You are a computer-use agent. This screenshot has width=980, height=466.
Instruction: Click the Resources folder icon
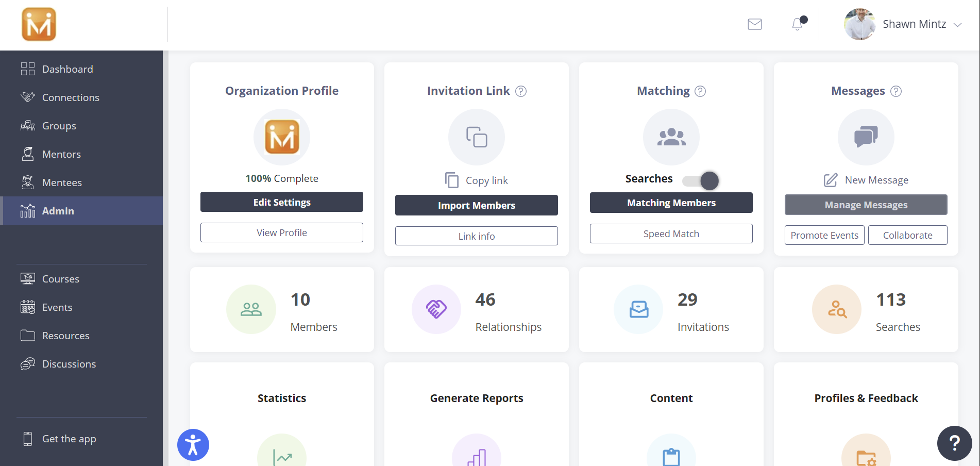[28, 336]
